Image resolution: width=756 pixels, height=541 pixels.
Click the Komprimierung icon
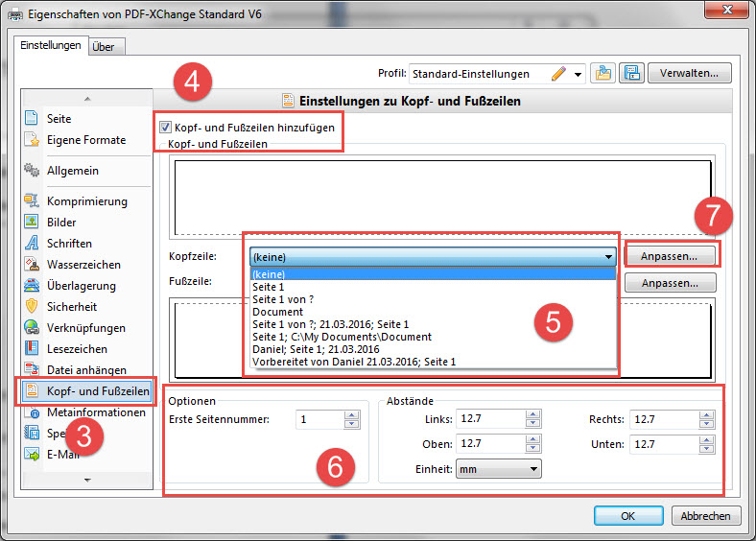(x=32, y=200)
